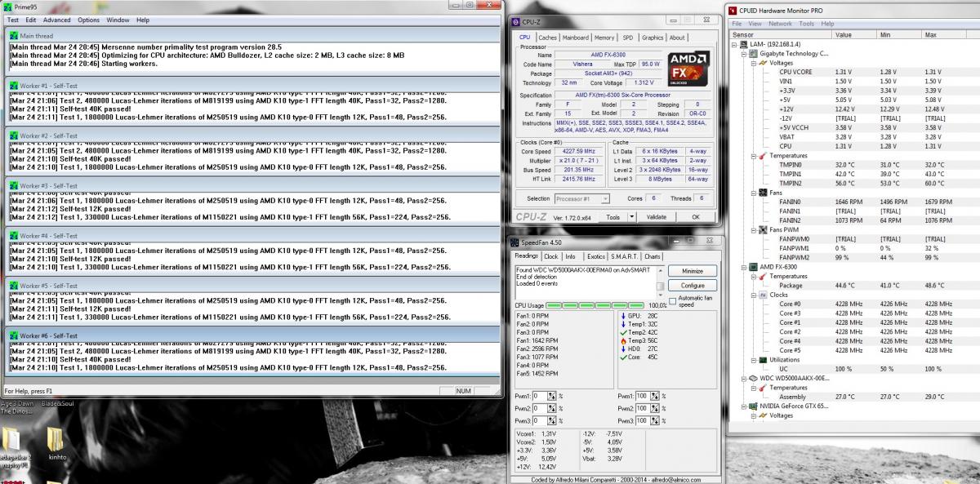The image size is (980, 484).
Task: Enable Automatic fan speed checkbox
Action: pos(673,300)
